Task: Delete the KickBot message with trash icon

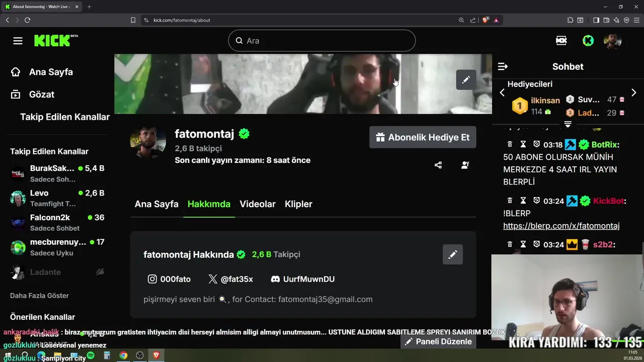Action: click(x=510, y=201)
